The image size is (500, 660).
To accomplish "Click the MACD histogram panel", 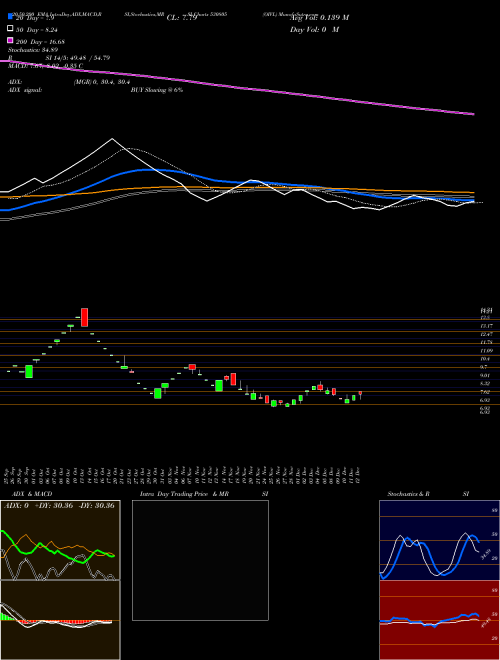I will coord(60,620).
